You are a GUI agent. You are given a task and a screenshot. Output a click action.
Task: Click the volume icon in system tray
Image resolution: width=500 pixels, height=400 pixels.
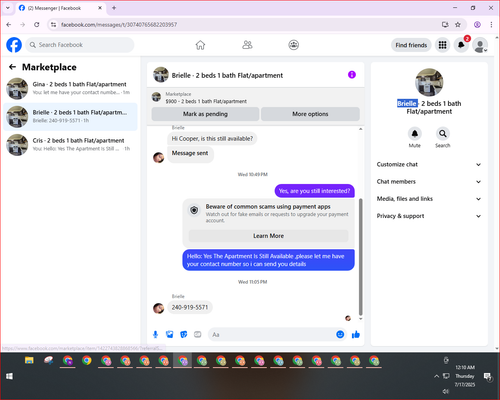click(x=446, y=391)
